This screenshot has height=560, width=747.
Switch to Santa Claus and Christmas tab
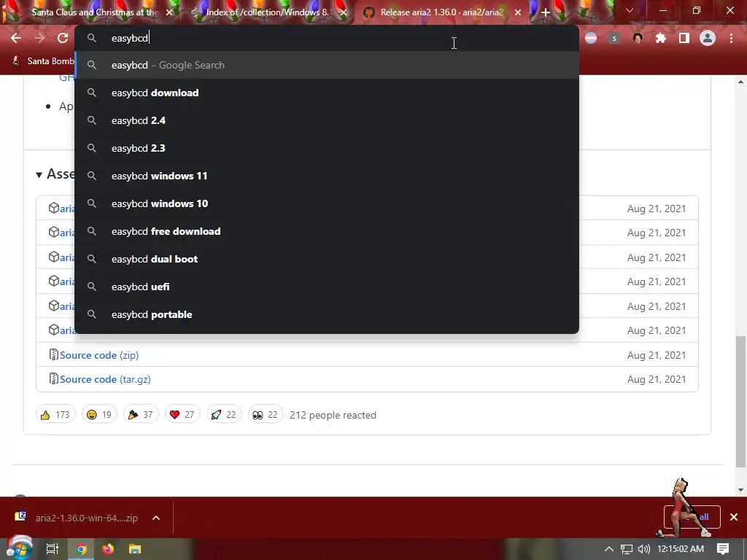(94, 12)
